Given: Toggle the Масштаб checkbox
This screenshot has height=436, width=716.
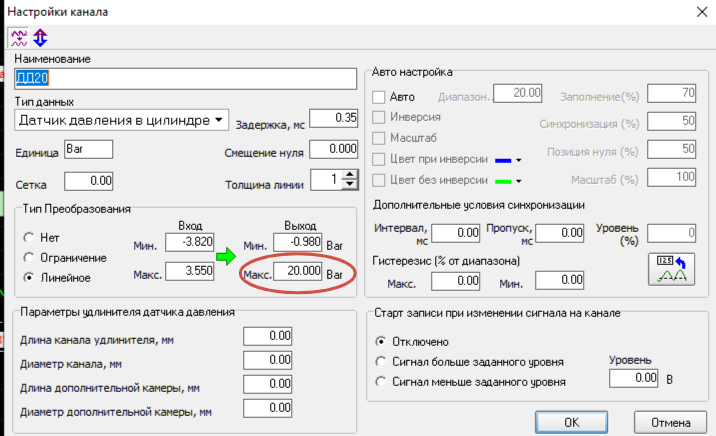Looking at the screenshot, I should point(379,138).
